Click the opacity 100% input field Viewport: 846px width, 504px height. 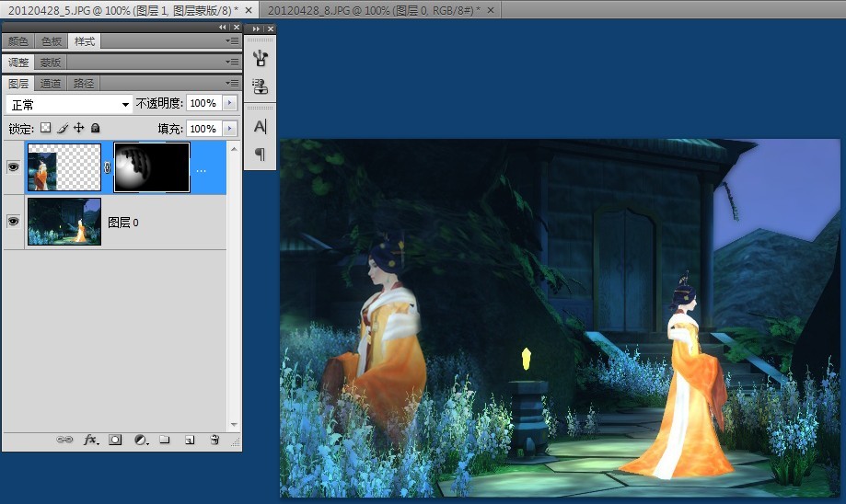(204, 103)
